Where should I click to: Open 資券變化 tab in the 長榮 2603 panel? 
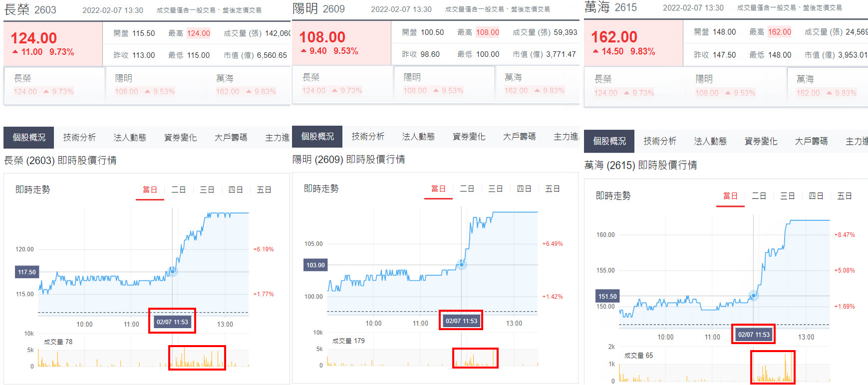pyautogui.click(x=180, y=137)
